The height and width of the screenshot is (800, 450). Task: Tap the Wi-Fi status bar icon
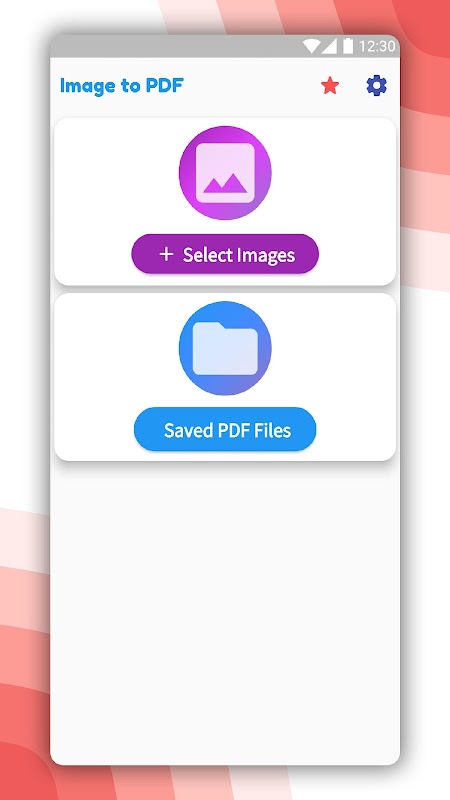311,46
